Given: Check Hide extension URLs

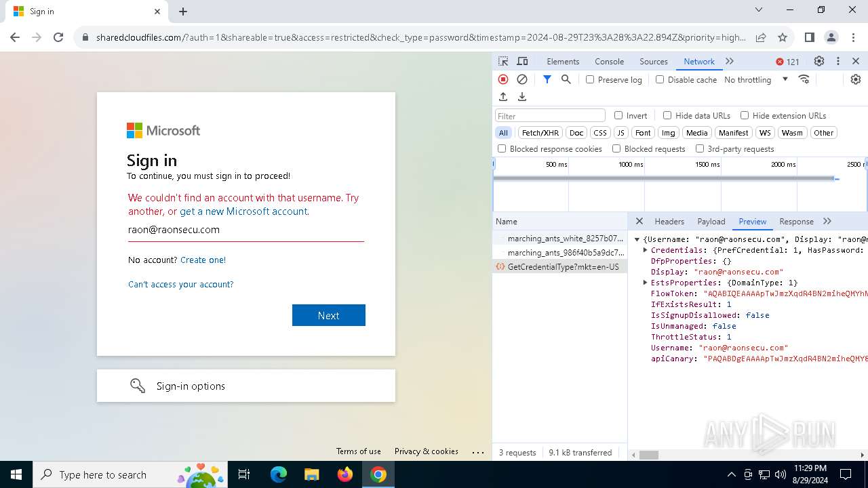Looking at the screenshot, I should [x=745, y=115].
